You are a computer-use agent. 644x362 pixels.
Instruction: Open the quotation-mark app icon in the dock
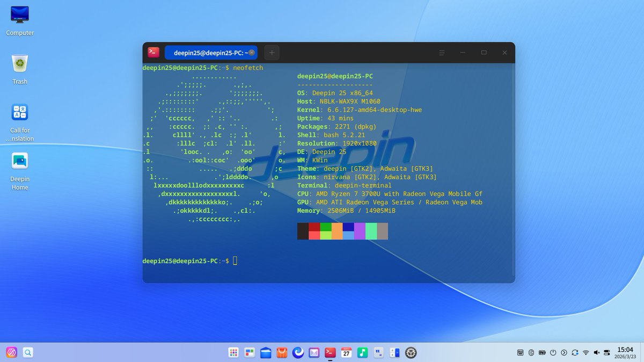379,352
